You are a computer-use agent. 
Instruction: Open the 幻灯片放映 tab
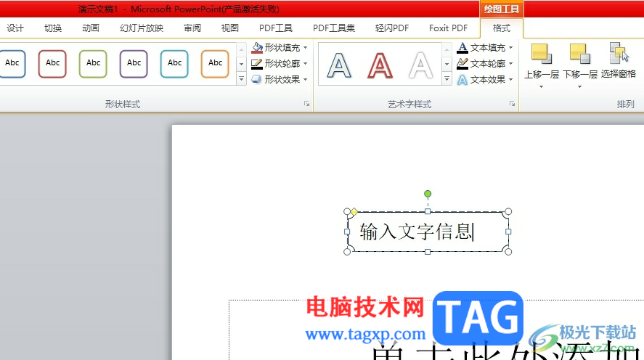pos(142,28)
